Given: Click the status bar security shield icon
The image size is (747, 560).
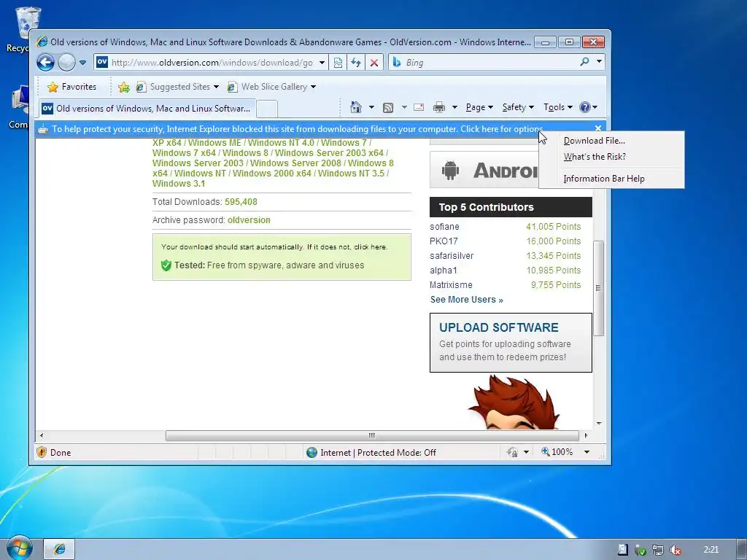Looking at the screenshot, I should click(x=42, y=452).
